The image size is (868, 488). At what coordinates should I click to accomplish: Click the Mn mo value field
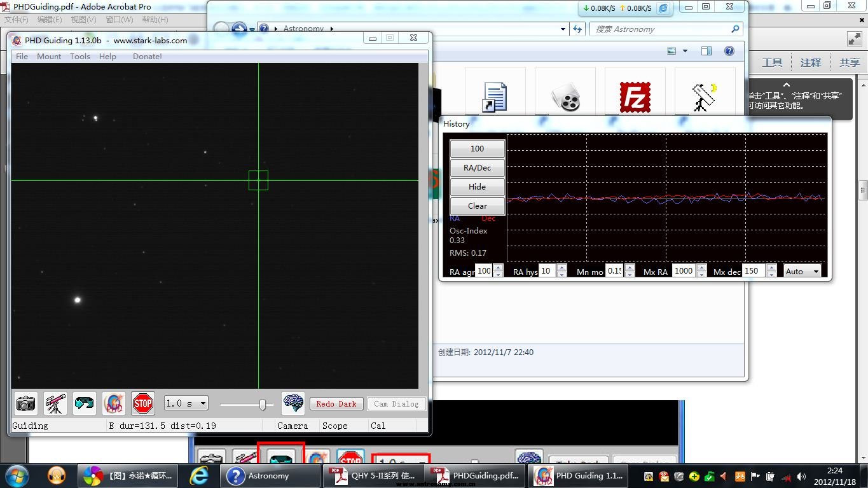(615, 271)
